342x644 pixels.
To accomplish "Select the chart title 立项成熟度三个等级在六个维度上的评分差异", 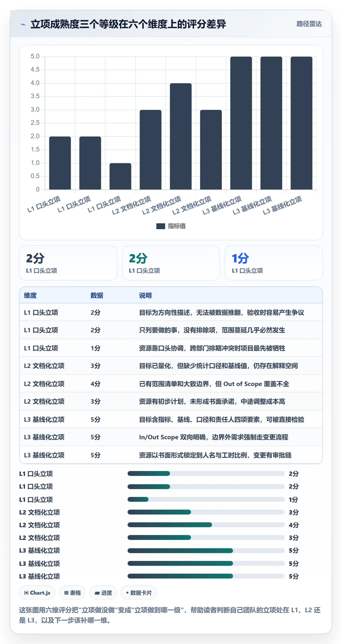I will coord(128,24).
